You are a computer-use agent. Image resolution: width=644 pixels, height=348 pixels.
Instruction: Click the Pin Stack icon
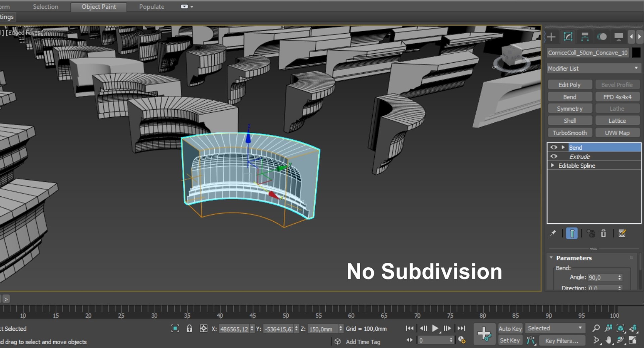tap(553, 233)
